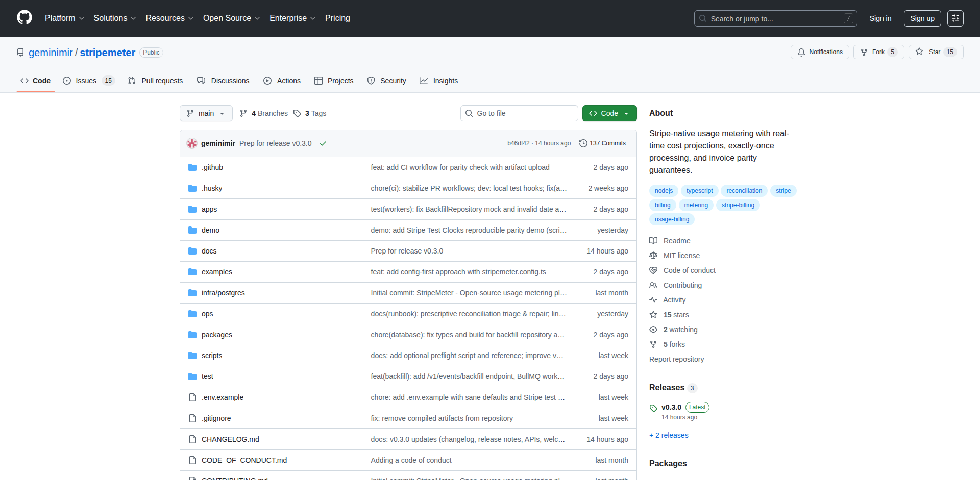This screenshot has width=980, height=480.
Task: Click the demo folder icon
Action: click(x=192, y=230)
